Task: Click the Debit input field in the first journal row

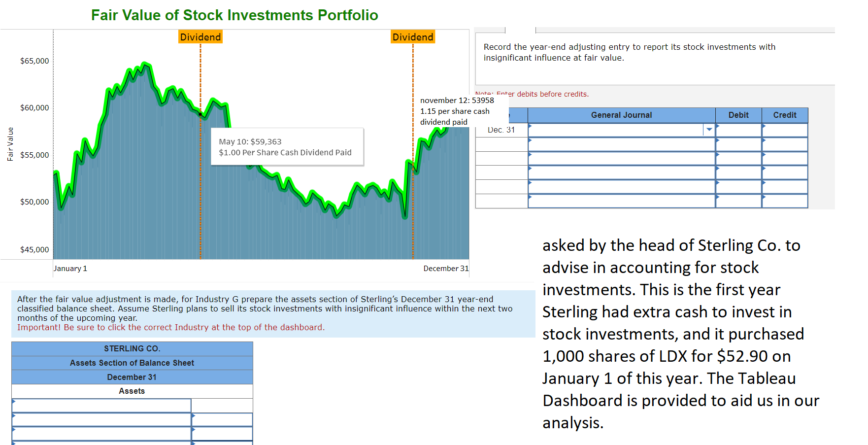Action: 738,130
